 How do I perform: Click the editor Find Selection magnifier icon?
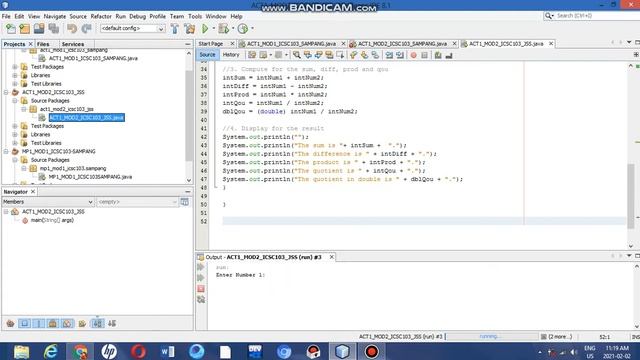coord(297,55)
